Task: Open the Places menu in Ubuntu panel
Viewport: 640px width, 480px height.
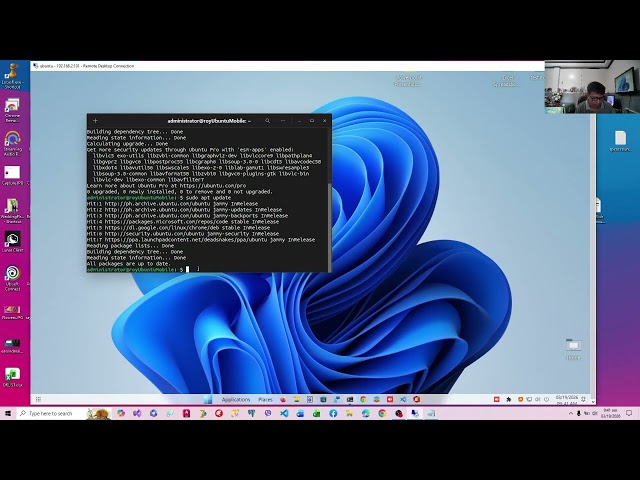Action: pyautogui.click(x=265, y=400)
